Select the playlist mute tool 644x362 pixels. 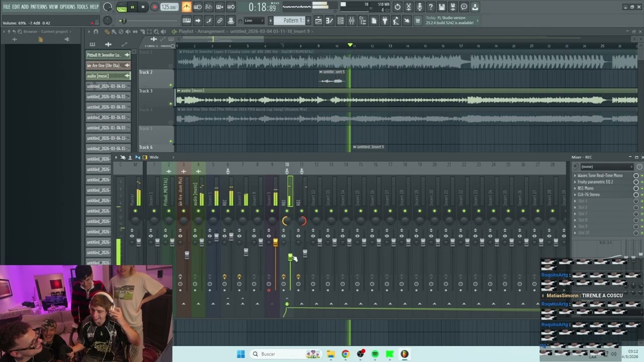point(128,32)
